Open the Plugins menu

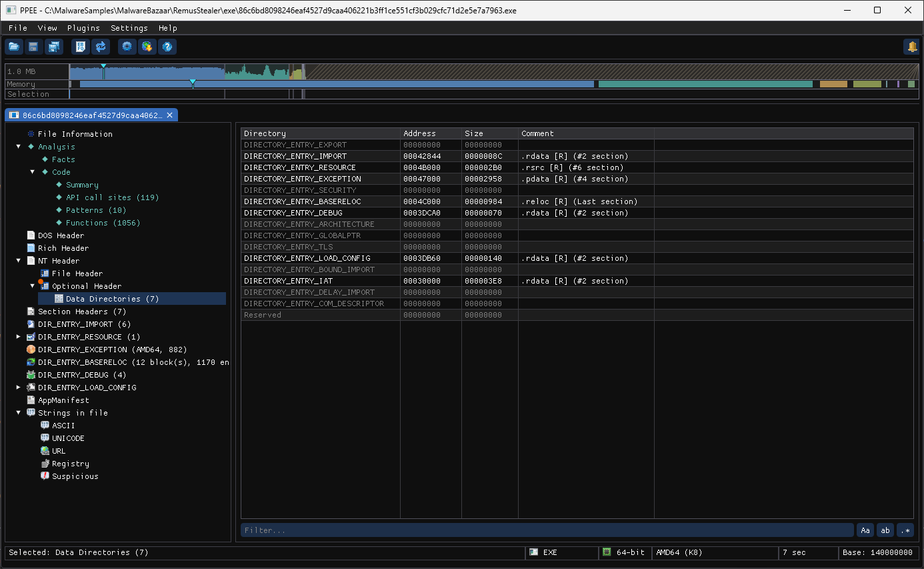click(x=83, y=28)
